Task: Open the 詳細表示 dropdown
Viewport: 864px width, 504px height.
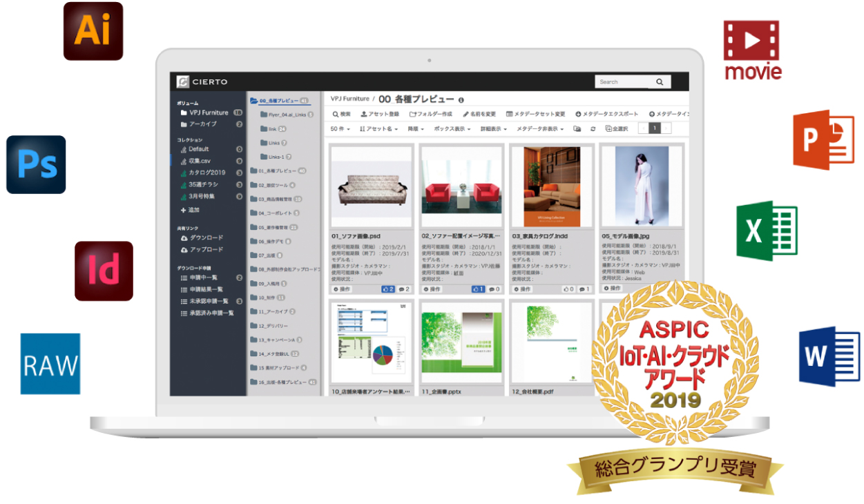Action: click(494, 129)
